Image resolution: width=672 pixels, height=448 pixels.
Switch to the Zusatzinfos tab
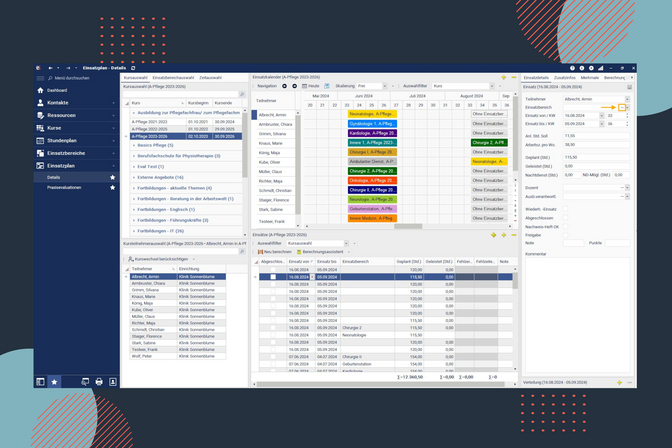(564, 77)
